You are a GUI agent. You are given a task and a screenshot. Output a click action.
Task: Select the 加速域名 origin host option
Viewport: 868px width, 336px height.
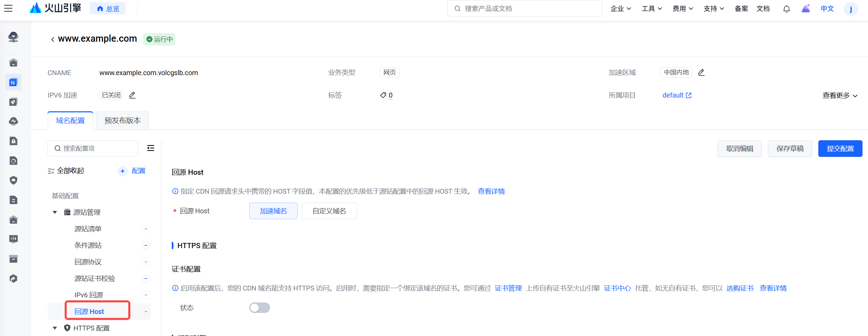(273, 211)
